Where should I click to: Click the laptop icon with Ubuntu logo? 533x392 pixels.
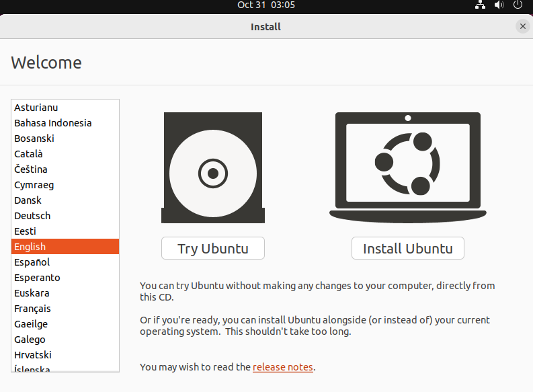click(407, 167)
